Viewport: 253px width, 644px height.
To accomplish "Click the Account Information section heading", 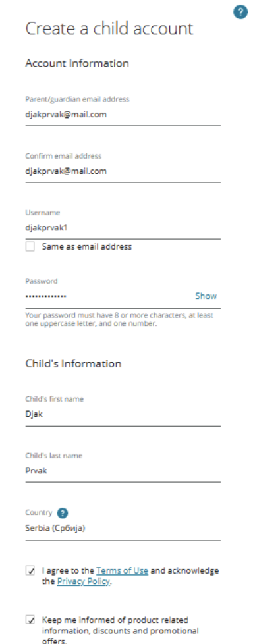I will tap(77, 63).
